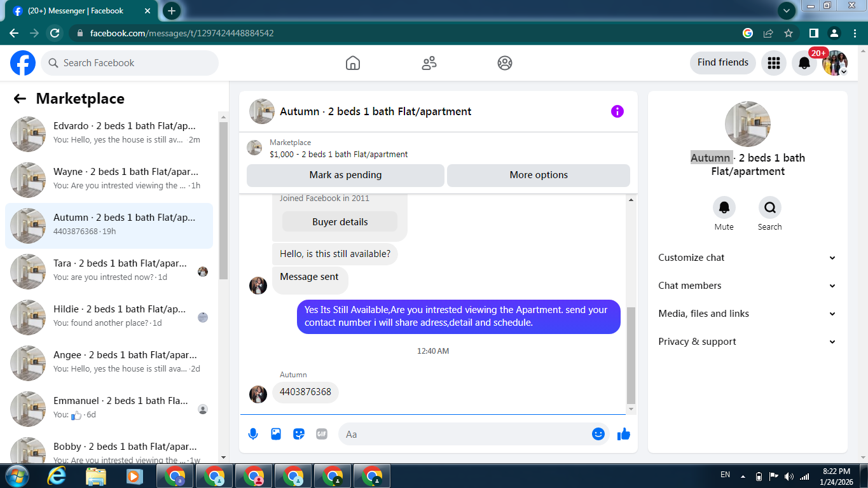The image size is (868, 488).
Task: Mute this chat with the bell icon
Action: click(x=724, y=207)
